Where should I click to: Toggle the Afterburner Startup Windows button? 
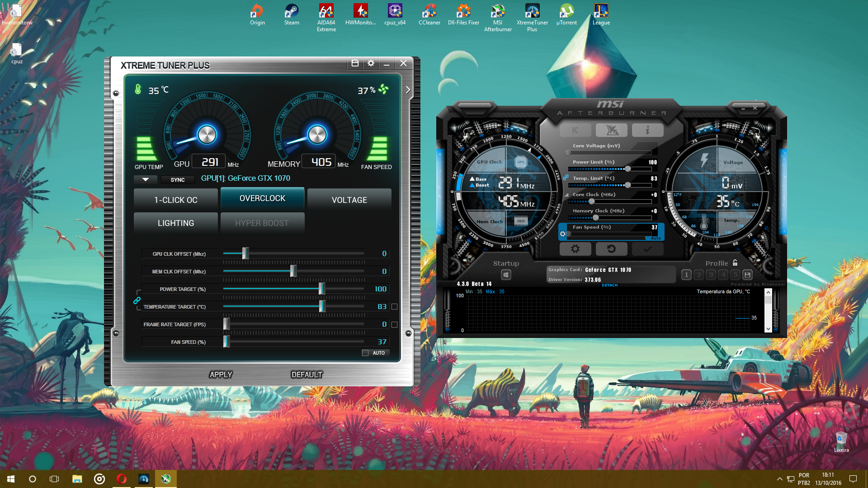click(x=506, y=275)
